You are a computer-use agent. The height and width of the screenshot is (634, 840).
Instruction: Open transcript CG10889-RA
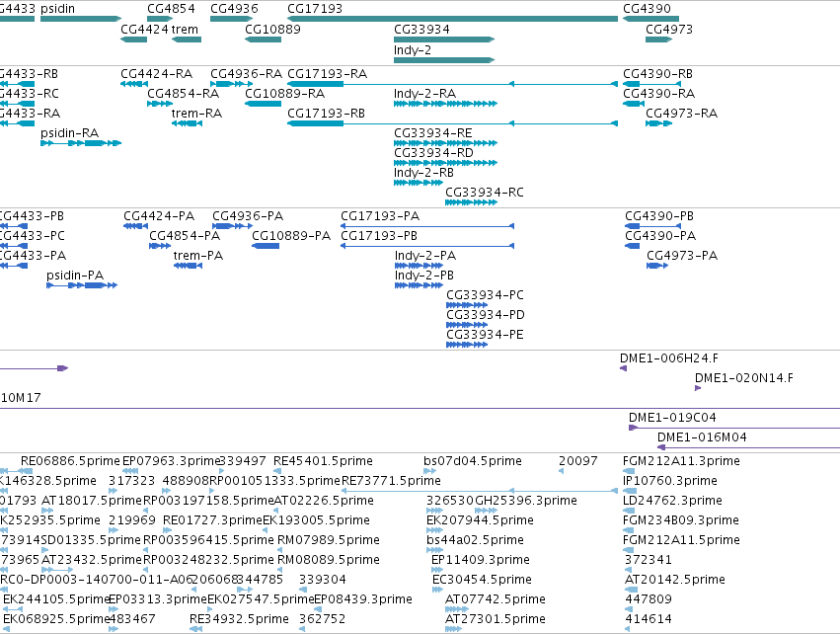(285, 94)
